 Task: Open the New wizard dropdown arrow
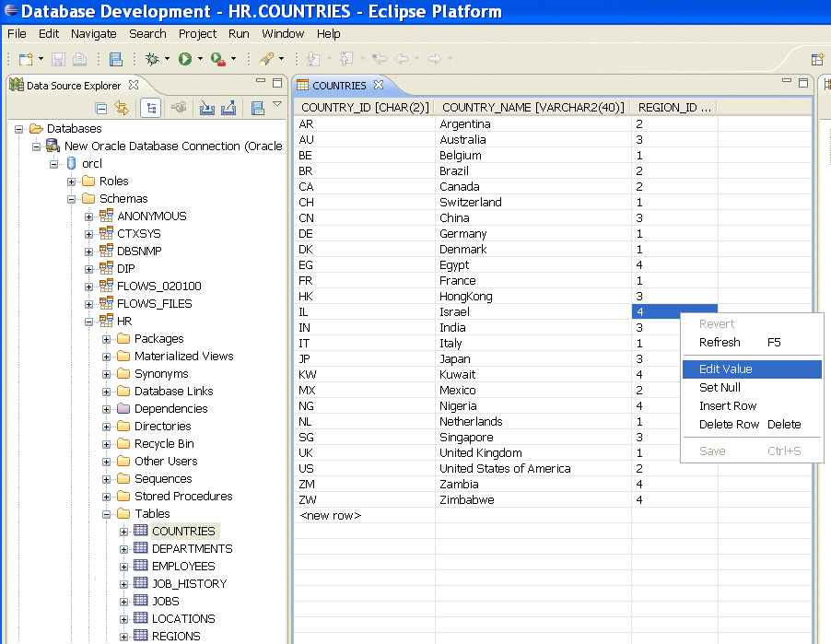click(41, 59)
